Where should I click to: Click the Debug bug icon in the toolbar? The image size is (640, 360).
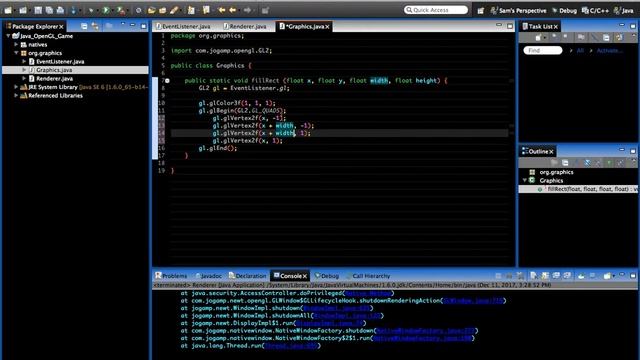pyautogui.click(x=91, y=10)
